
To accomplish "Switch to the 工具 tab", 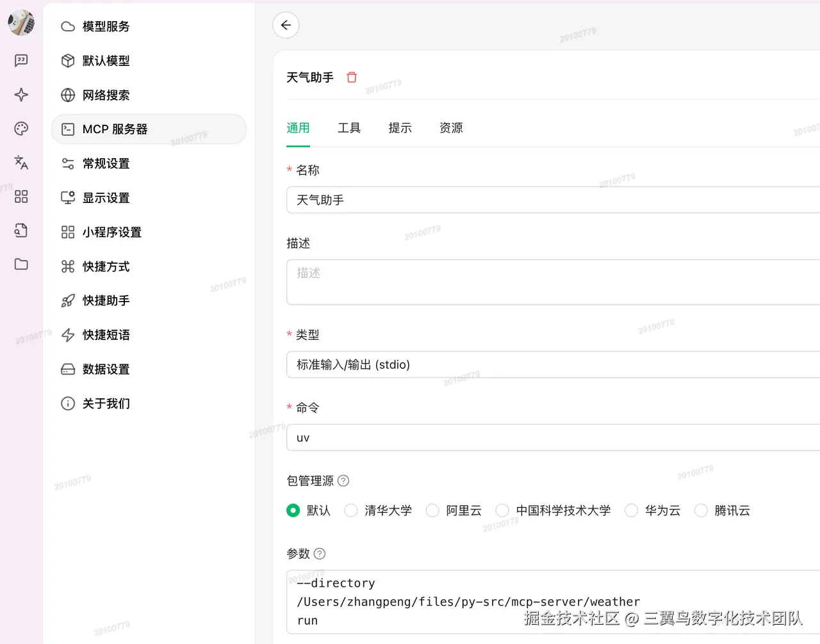I will tap(349, 128).
